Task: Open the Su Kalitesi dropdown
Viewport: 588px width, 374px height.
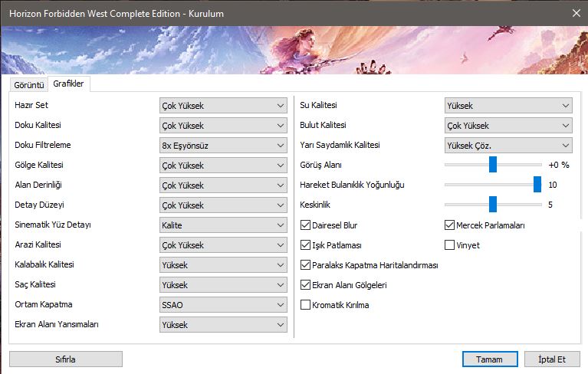Action: (508, 106)
